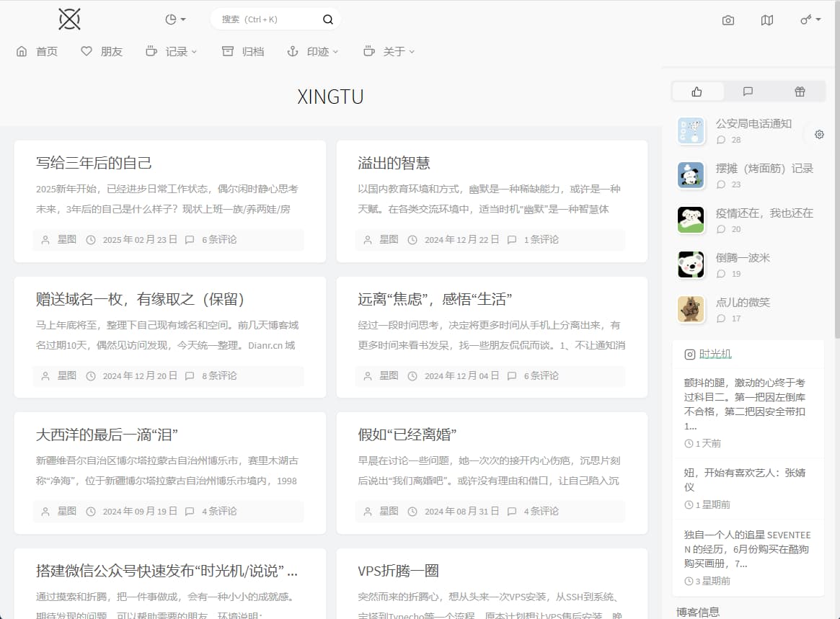
Task: Select the thumbs-up tab in the sidebar
Action: [697, 91]
